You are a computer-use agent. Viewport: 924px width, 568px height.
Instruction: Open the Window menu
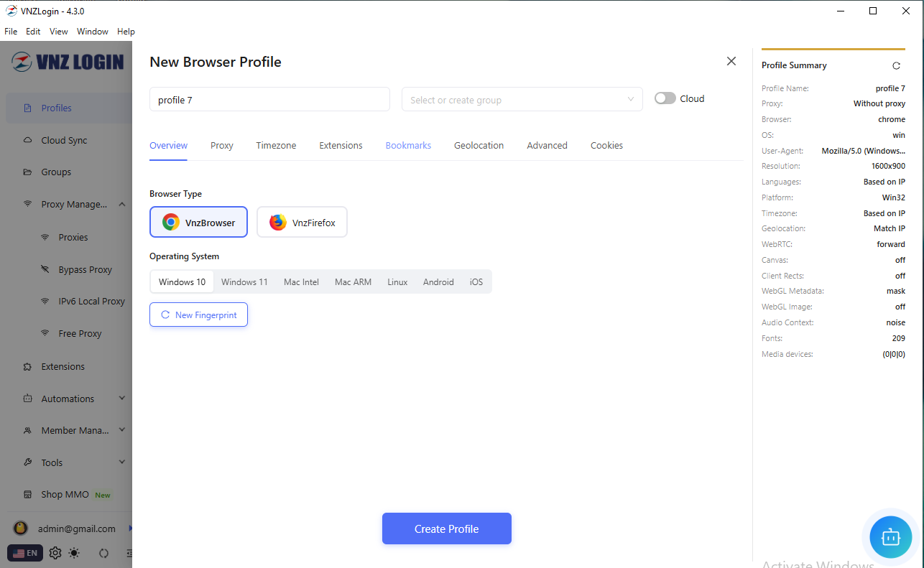pyautogui.click(x=92, y=31)
